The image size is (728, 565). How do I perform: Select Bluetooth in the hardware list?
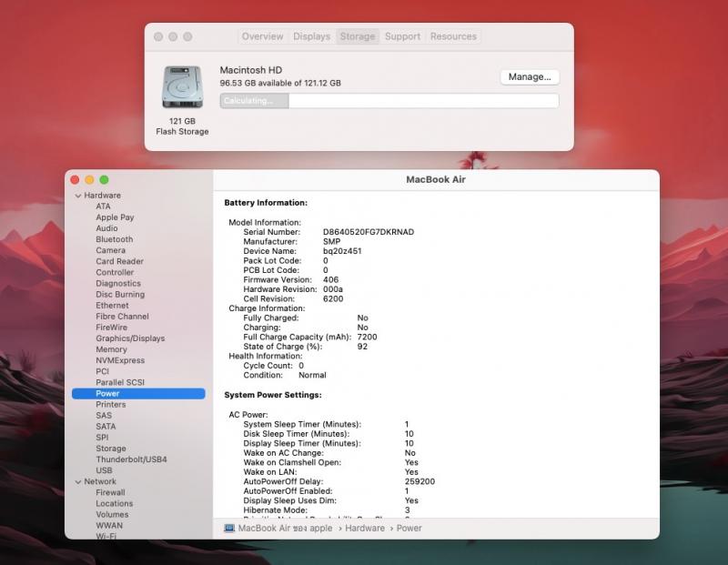coord(114,239)
